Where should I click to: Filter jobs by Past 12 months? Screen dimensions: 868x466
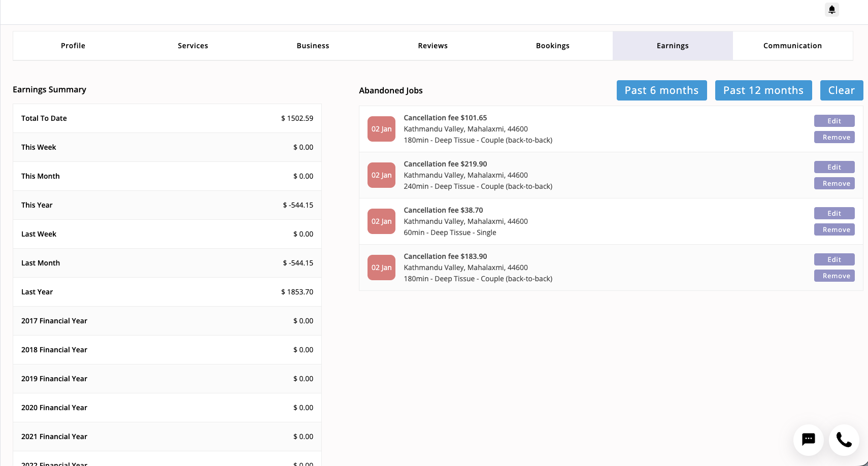click(763, 90)
